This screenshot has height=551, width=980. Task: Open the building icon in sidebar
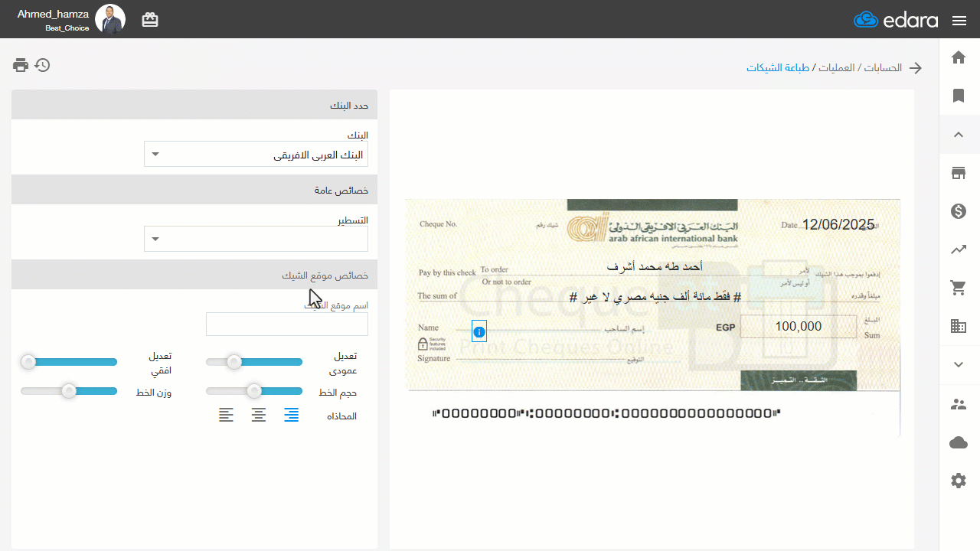959,326
